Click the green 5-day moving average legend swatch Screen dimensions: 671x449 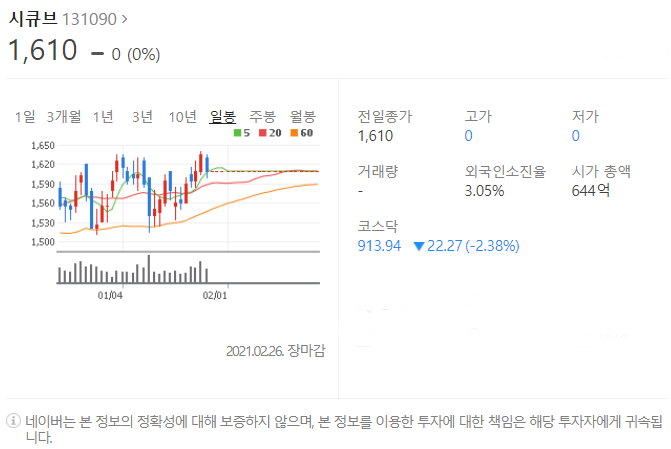tap(238, 133)
